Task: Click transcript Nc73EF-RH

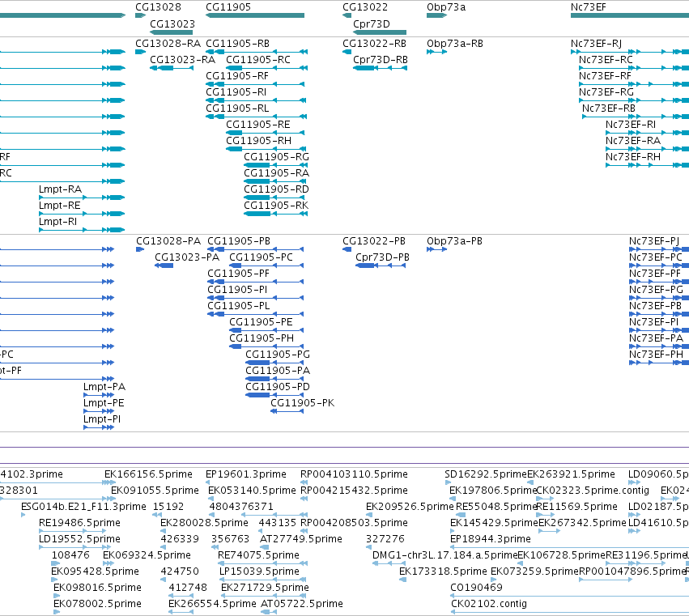Action: click(633, 157)
